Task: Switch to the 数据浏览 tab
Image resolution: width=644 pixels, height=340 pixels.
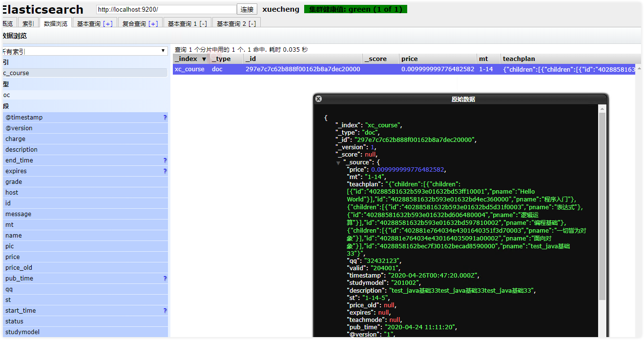Action: click(56, 23)
